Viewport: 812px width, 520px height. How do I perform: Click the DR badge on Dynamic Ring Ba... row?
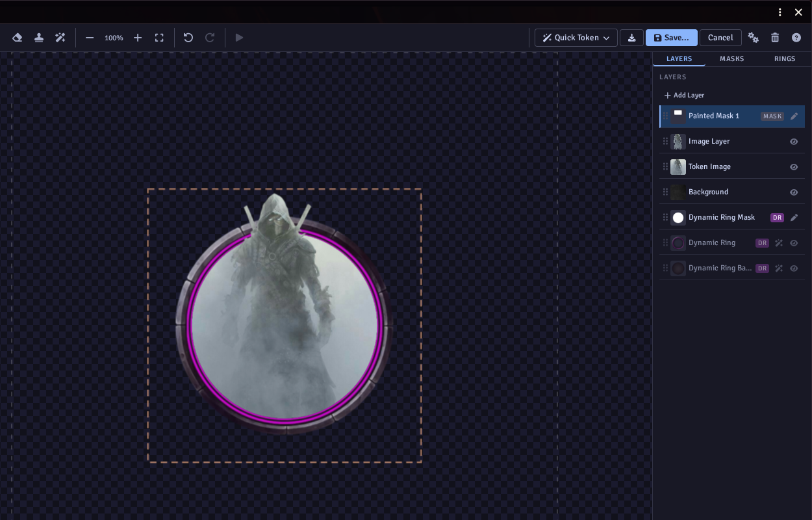(x=762, y=268)
